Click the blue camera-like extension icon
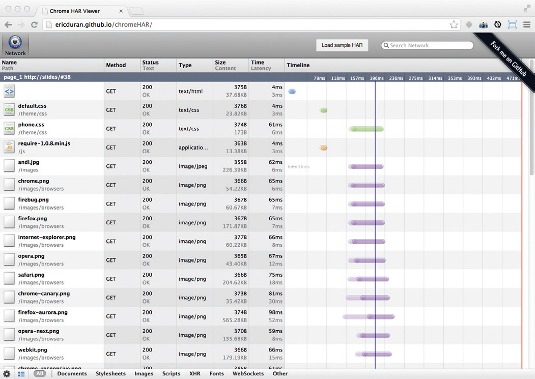 483,25
